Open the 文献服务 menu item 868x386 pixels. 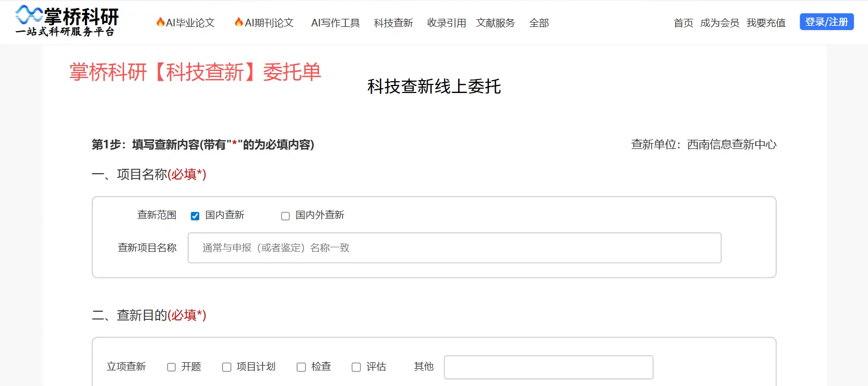click(x=496, y=23)
